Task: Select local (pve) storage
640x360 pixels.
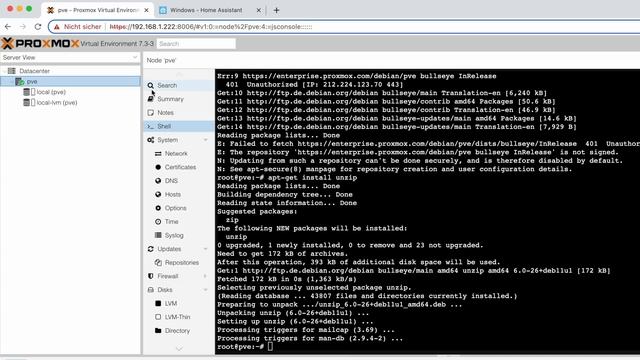Action: 51,92
